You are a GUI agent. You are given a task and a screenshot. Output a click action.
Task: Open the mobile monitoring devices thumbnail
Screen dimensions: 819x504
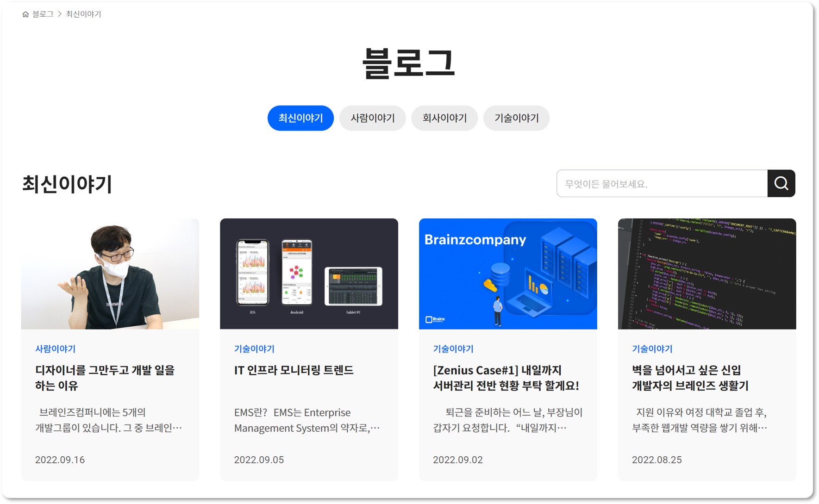coord(309,274)
